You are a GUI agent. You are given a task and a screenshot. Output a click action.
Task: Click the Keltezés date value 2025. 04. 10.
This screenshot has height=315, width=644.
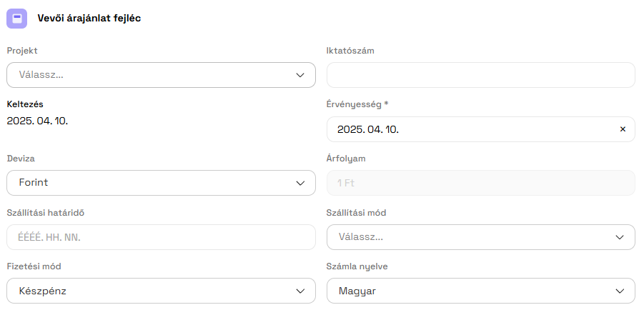point(37,121)
